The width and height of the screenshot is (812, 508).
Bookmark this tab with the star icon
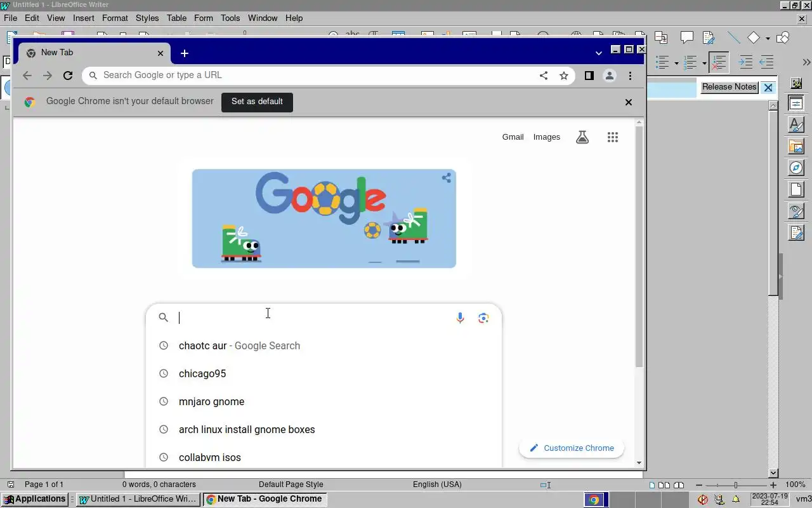pyautogui.click(x=564, y=76)
